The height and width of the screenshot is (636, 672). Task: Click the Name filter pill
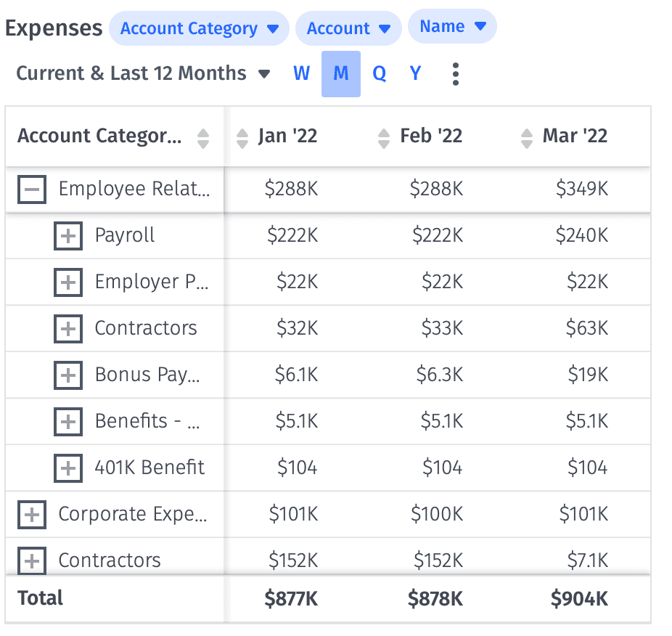452,25
